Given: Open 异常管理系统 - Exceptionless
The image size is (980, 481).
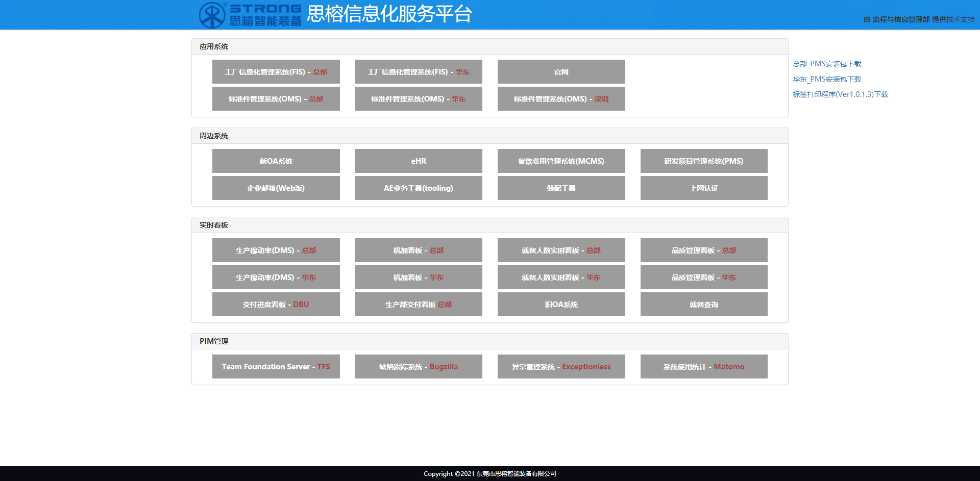Looking at the screenshot, I should tap(561, 367).
